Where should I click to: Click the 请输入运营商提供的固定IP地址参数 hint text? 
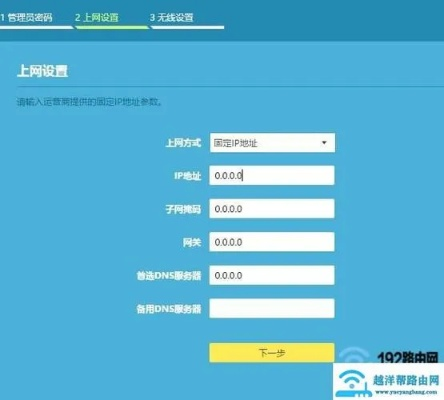(90, 102)
